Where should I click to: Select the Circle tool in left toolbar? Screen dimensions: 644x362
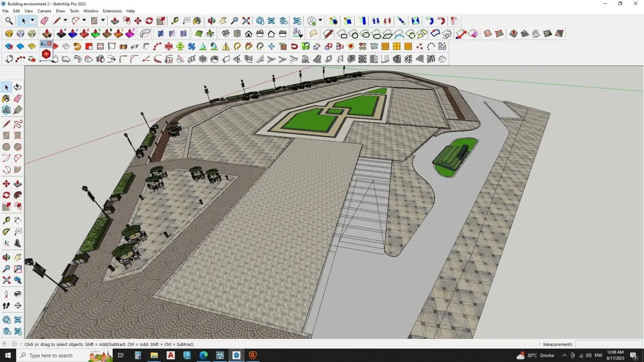(x=6, y=146)
